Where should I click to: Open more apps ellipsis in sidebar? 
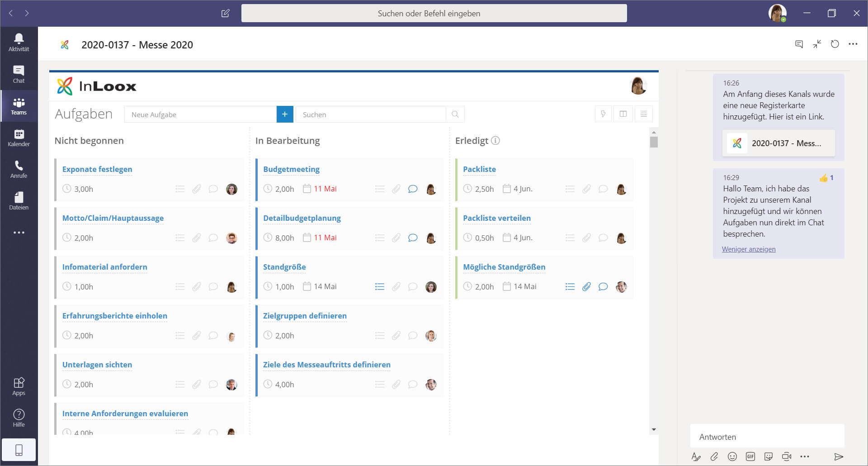click(19, 233)
